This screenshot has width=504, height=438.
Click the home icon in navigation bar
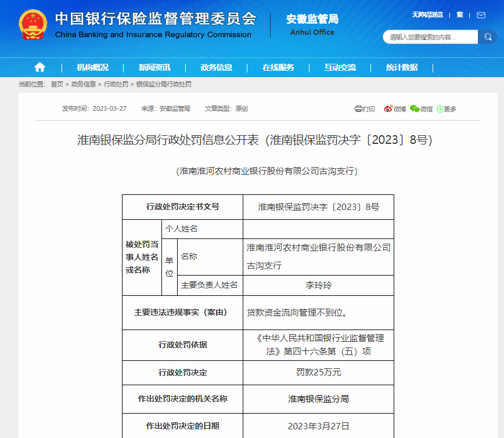click(40, 67)
